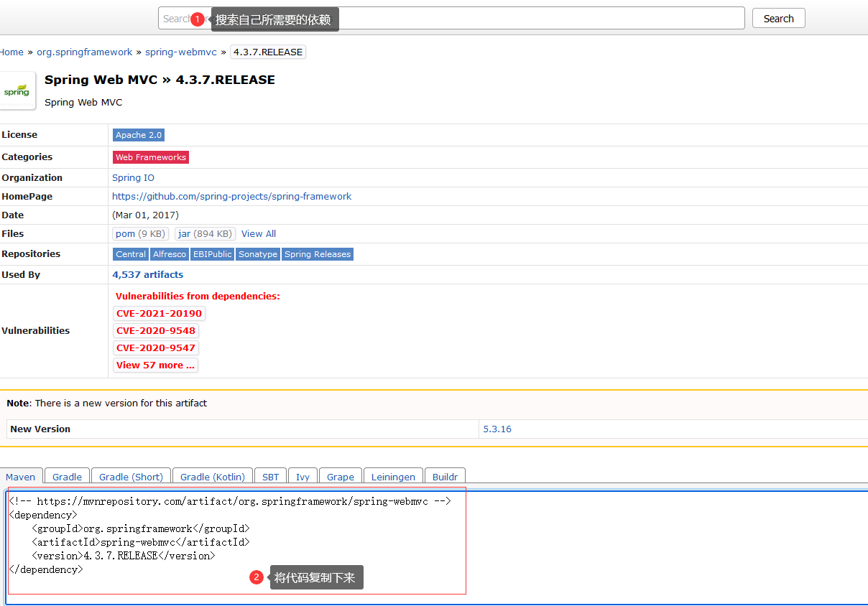Open CVE-2021-20190 vulnerability
This screenshot has width=868, height=606.
159,314
